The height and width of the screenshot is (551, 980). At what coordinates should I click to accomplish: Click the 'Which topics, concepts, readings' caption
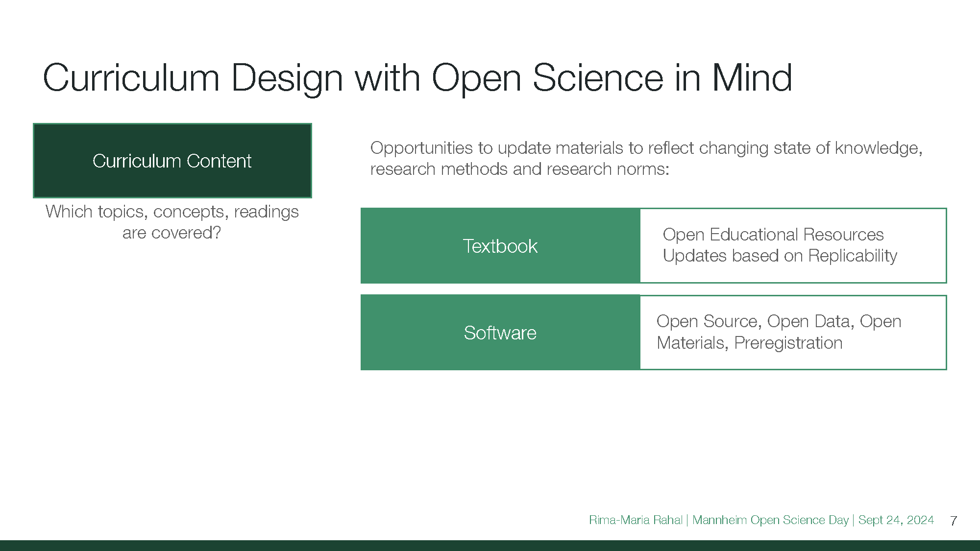click(172, 212)
